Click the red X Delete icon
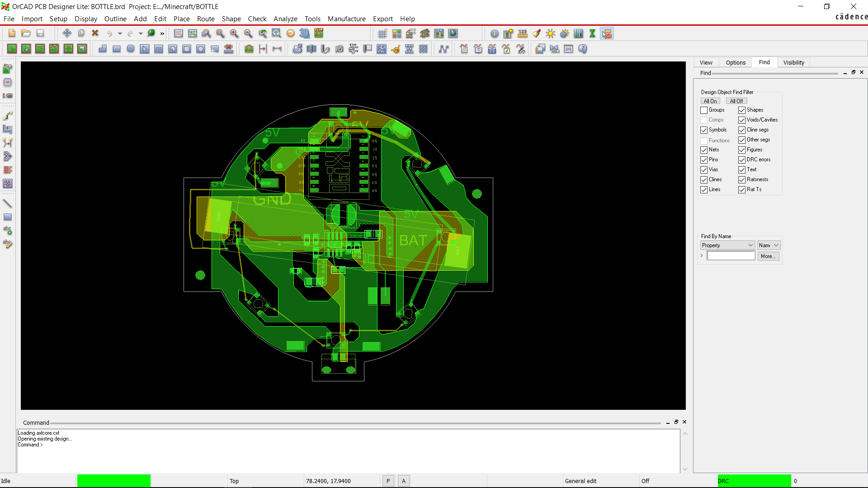This screenshot has height=488, width=868. point(95,33)
